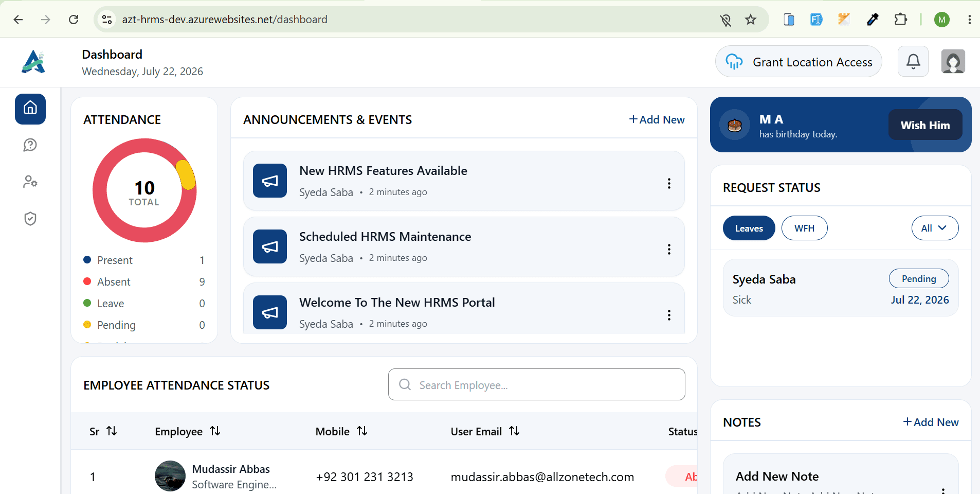Click Mudassir Abbas profile photo

(x=170, y=476)
